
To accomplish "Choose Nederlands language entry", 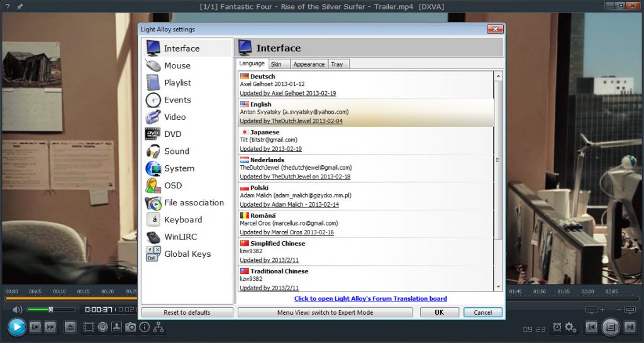I will [x=366, y=168].
